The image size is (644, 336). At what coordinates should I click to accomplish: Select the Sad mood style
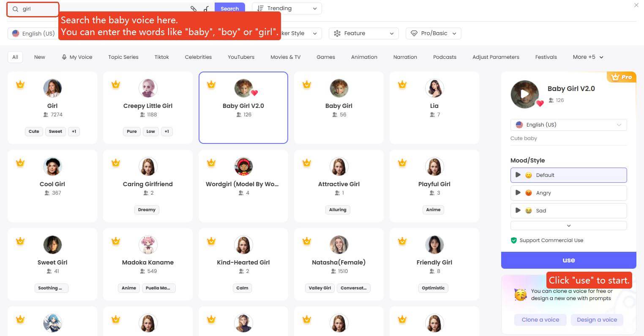568,211
